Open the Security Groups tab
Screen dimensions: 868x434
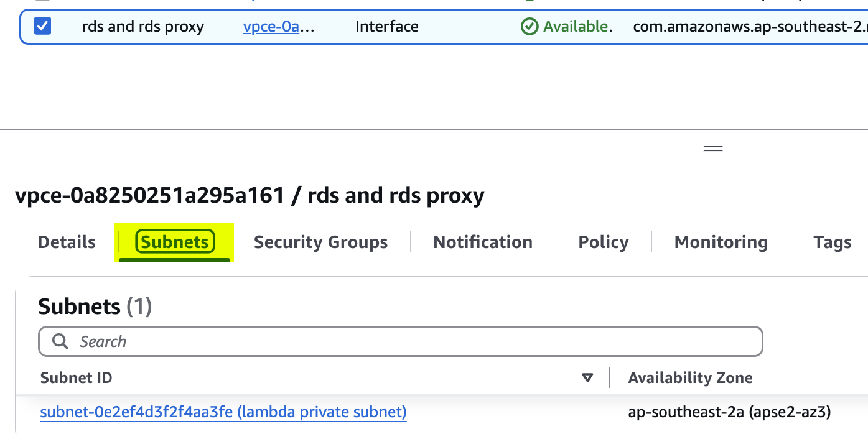click(320, 242)
